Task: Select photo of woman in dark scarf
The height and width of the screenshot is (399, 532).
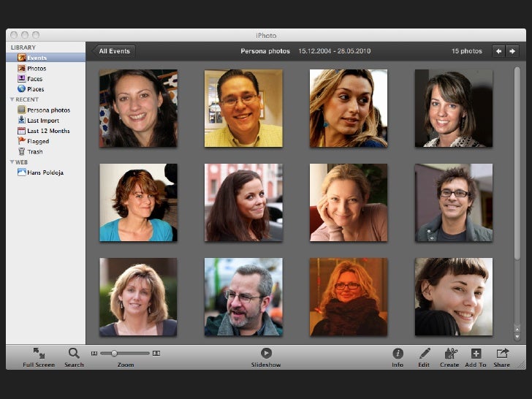Action: coord(349,297)
